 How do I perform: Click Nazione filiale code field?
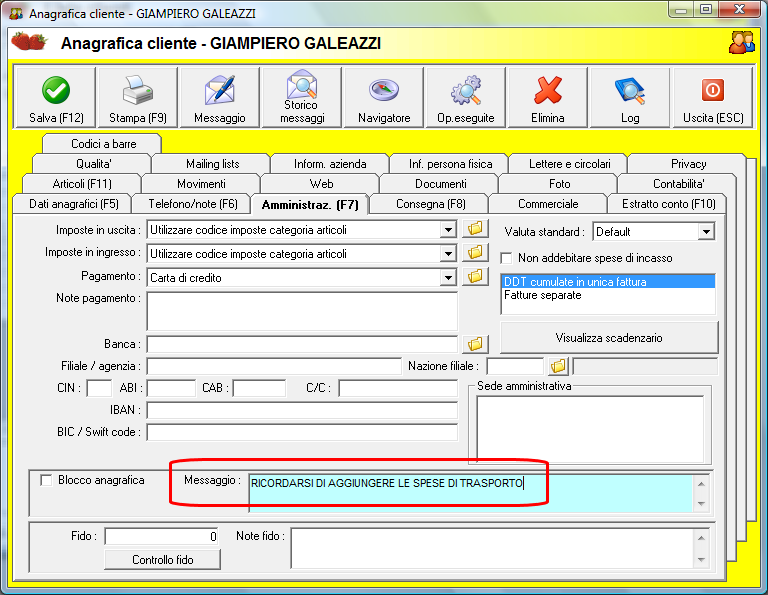pyautogui.click(x=515, y=366)
